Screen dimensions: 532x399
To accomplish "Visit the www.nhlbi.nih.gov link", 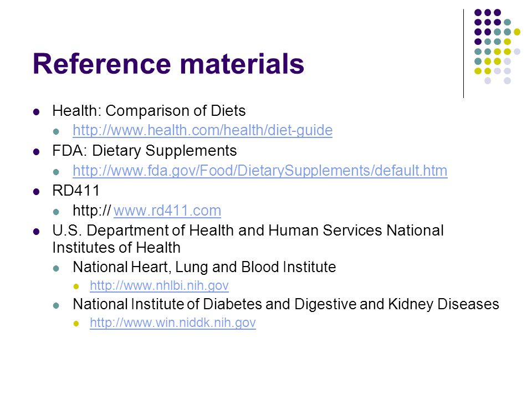I will coord(159,286).
